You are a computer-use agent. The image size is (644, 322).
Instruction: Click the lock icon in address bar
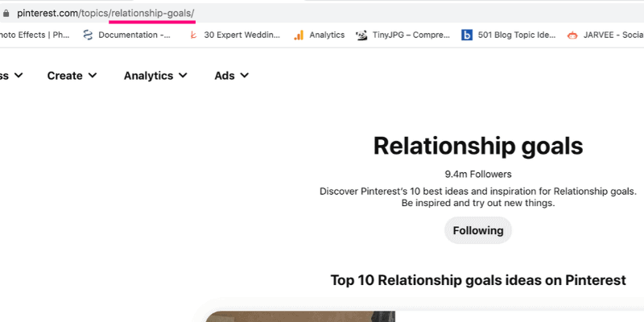[6, 14]
